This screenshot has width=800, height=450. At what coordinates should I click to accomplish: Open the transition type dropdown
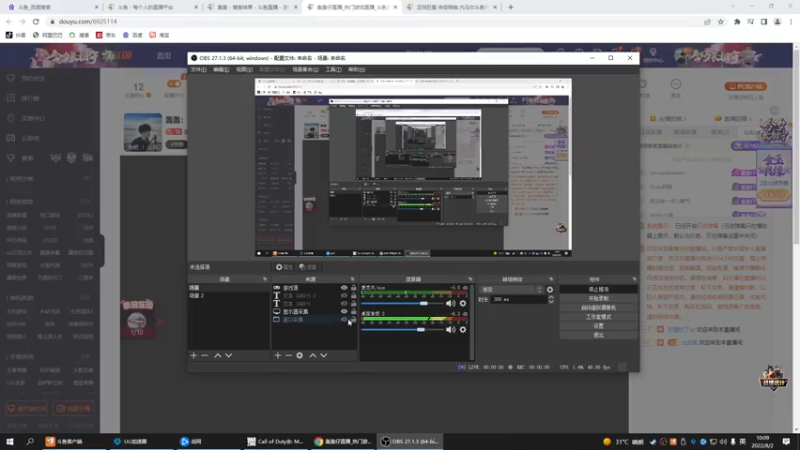[x=512, y=289]
